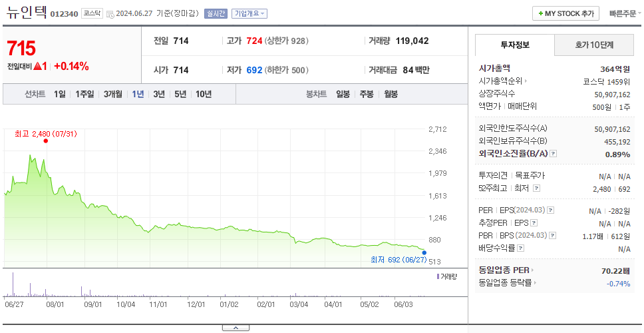Click the 시가총액순위 link
The image size is (644, 333).
501,81
